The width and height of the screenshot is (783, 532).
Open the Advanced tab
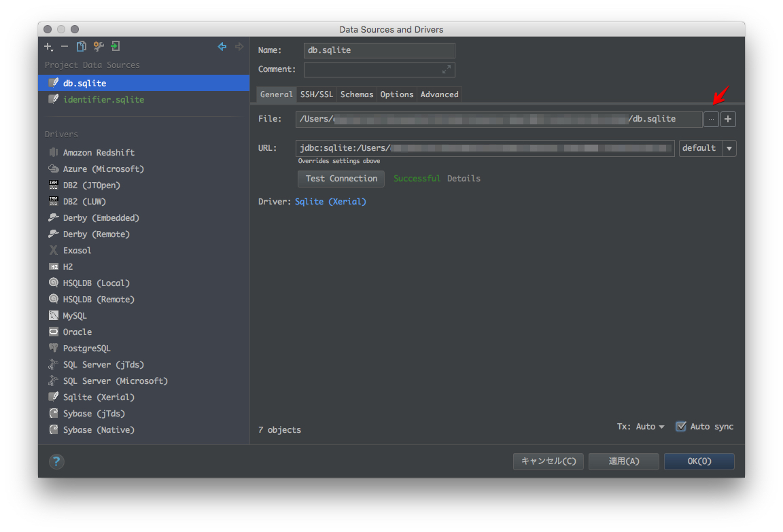click(x=440, y=94)
